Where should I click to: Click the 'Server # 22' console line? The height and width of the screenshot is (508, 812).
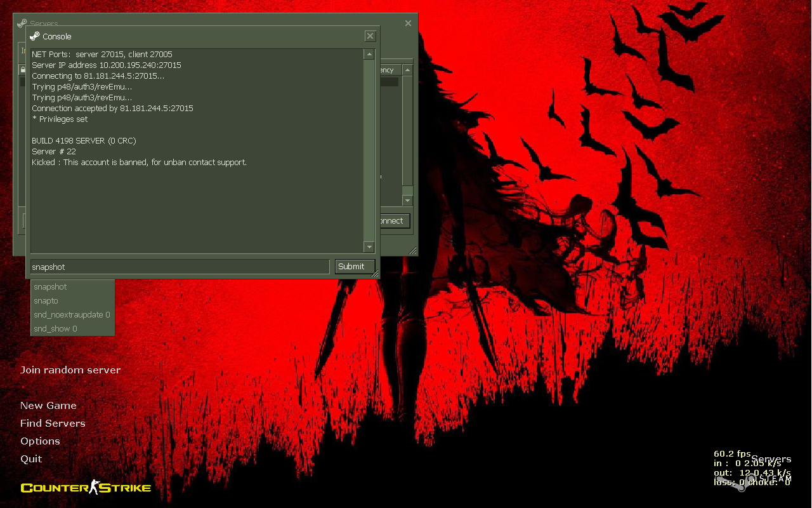tap(54, 152)
